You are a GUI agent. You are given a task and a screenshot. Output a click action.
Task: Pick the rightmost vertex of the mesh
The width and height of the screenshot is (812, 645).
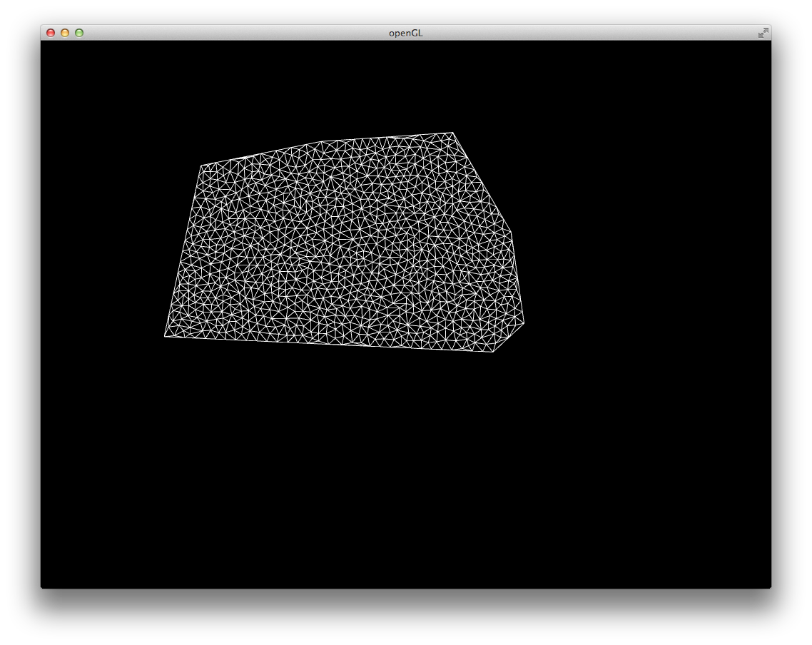[x=524, y=323]
